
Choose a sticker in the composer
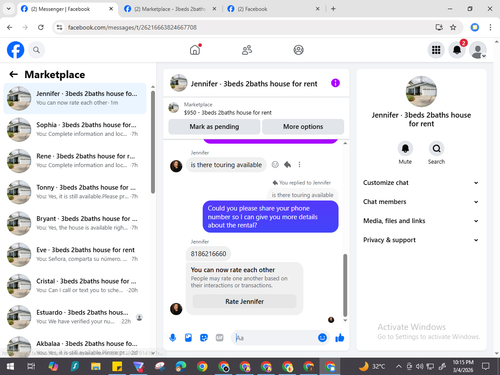tap(204, 338)
